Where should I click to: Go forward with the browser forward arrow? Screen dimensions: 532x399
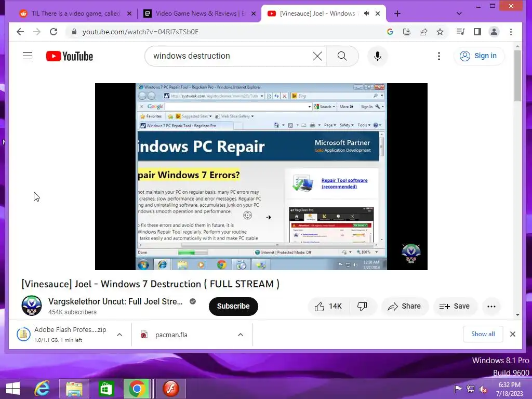point(37,32)
